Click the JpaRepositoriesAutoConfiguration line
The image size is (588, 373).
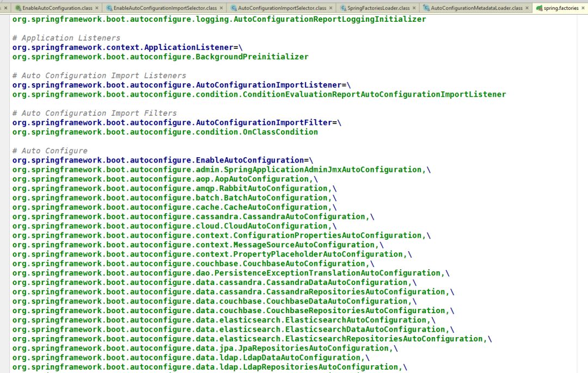(205, 348)
